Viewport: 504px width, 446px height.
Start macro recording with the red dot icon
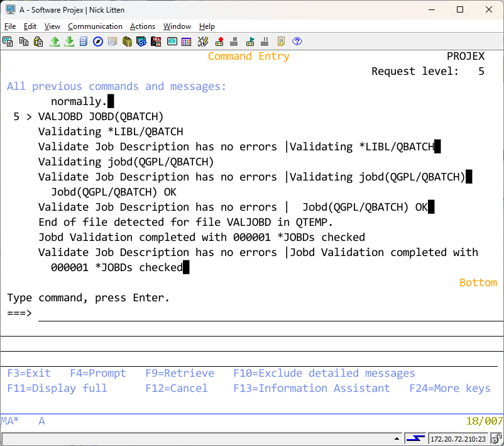[x=219, y=42]
